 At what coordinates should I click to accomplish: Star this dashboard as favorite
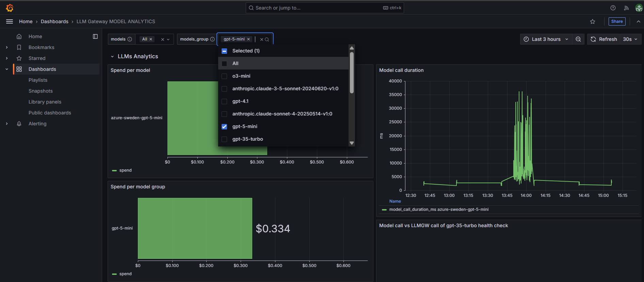pyautogui.click(x=593, y=21)
